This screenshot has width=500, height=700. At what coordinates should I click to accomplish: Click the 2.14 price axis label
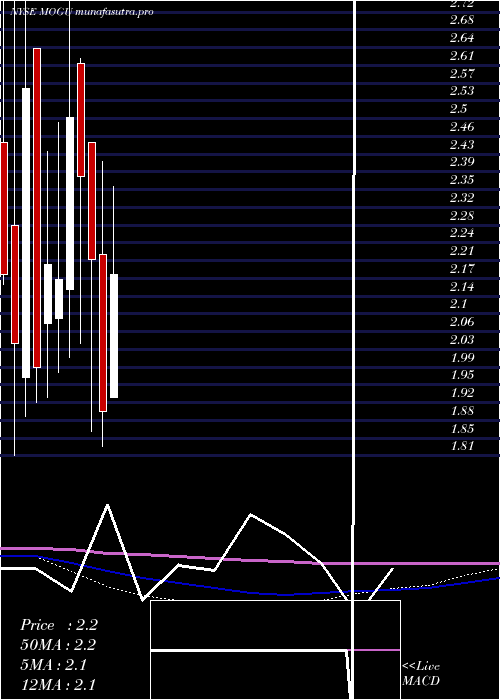(x=462, y=287)
